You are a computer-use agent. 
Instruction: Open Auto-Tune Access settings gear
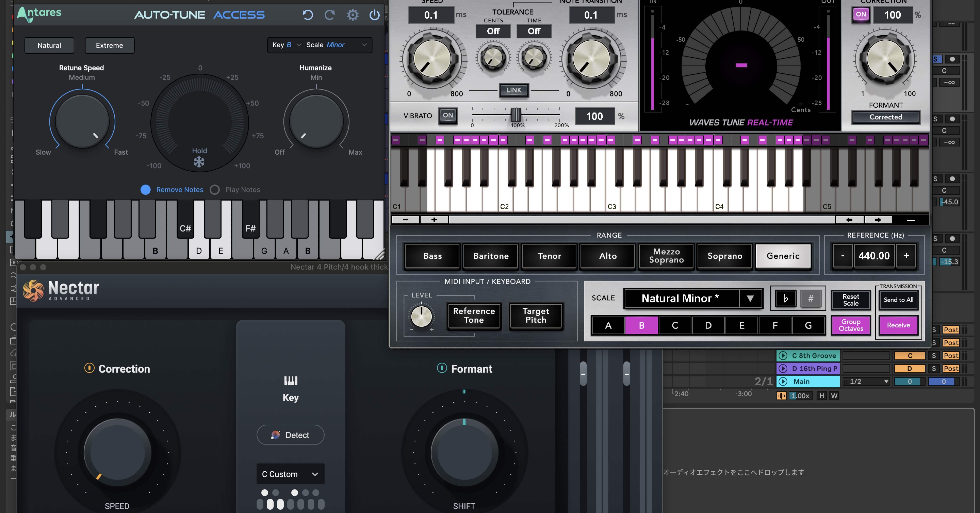(353, 15)
